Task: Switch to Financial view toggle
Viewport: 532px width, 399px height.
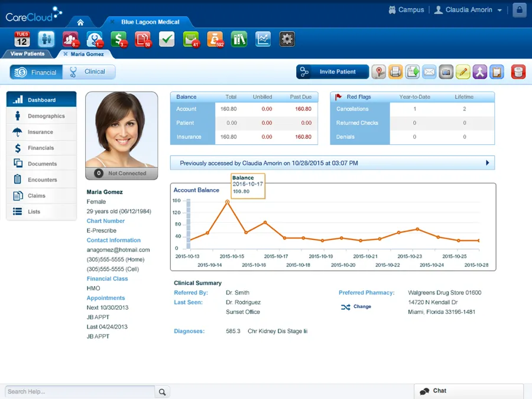Action: point(36,72)
